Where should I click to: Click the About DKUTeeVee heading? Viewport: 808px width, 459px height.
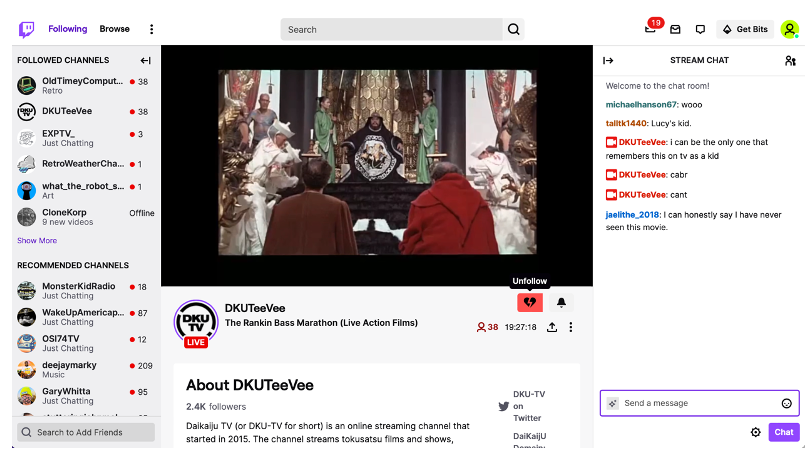[x=249, y=385]
